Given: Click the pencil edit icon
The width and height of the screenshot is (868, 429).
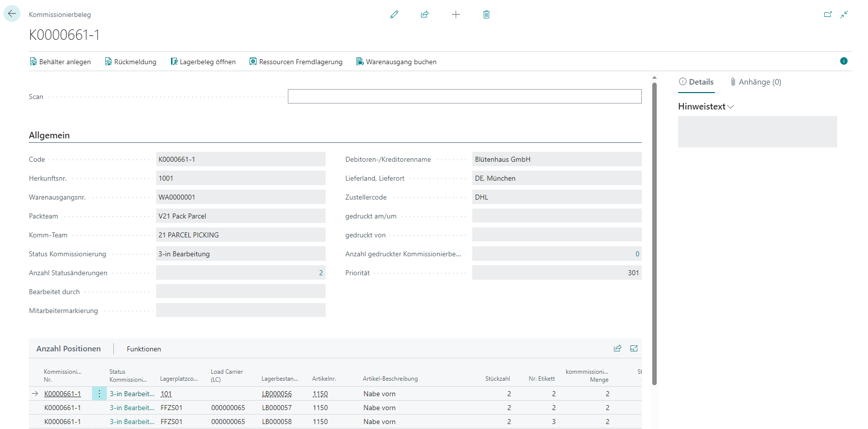Looking at the screenshot, I should (394, 14).
